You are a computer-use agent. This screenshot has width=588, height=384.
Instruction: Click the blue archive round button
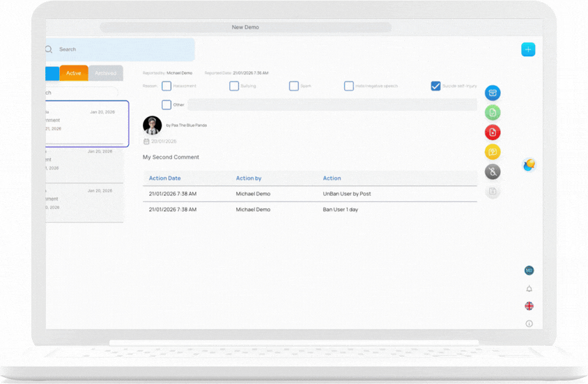pos(493,93)
